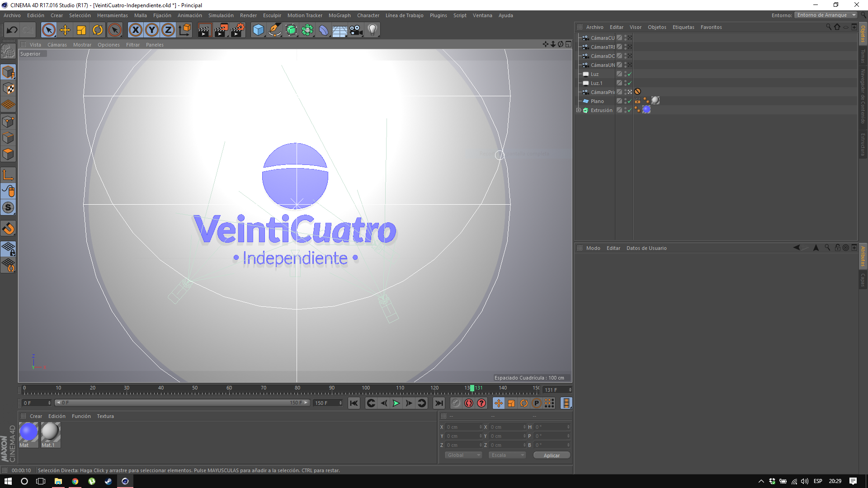Expand the Extrusión object tree
Viewport: 868px width, 488px height.
(579, 110)
